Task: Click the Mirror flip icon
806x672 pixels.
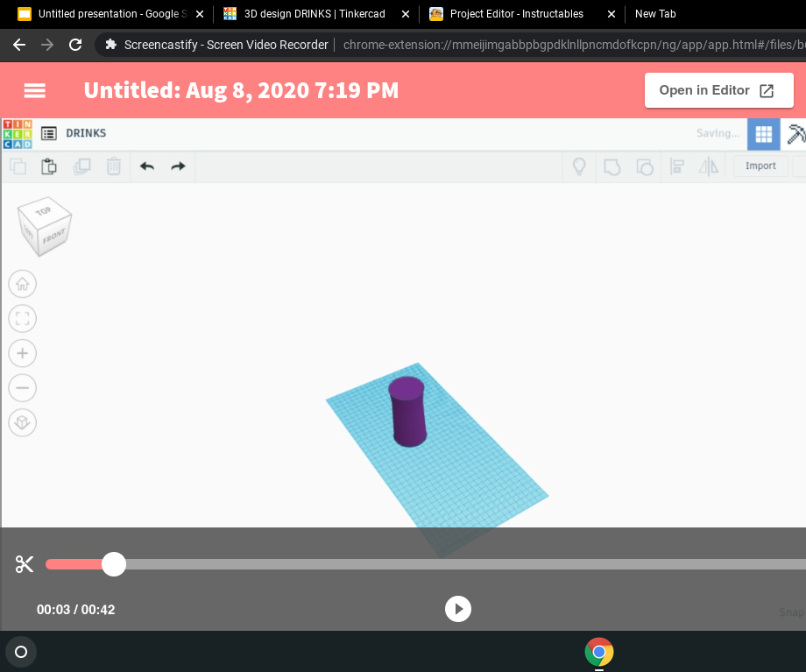Action: [x=709, y=166]
